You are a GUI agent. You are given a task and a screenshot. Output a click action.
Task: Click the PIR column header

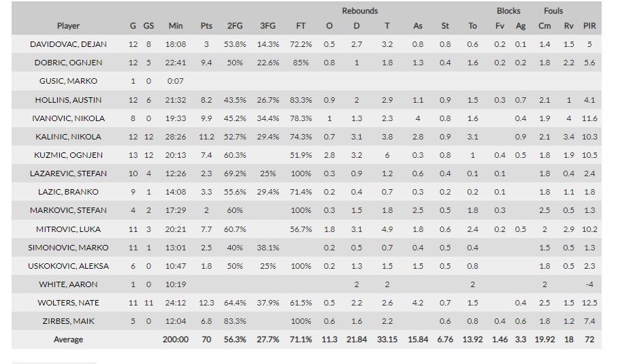pyautogui.click(x=589, y=26)
